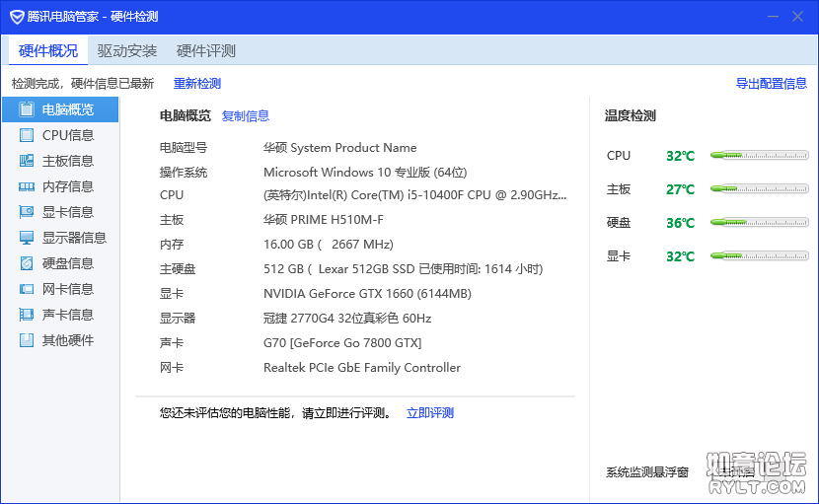Click the 显卡 temperature gauge bar
819x504 pixels.
tap(760, 255)
